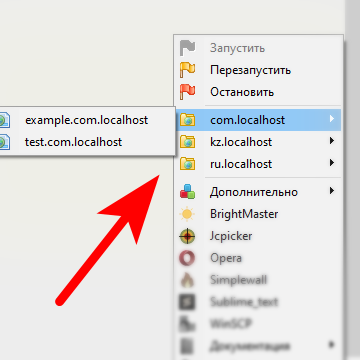Image resolution: width=360 pixels, height=360 pixels.
Task: Expand the com.localhost submenu arrow
Action: (331, 119)
